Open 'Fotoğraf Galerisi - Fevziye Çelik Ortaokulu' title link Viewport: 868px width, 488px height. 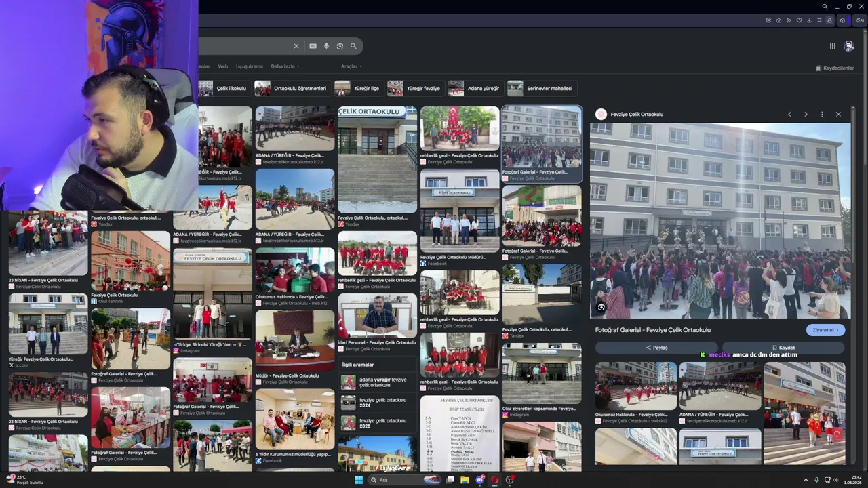point(653,330)
